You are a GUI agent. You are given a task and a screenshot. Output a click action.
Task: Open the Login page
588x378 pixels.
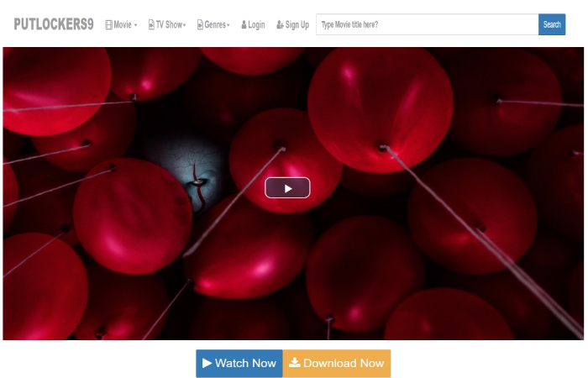coord(253,24)
